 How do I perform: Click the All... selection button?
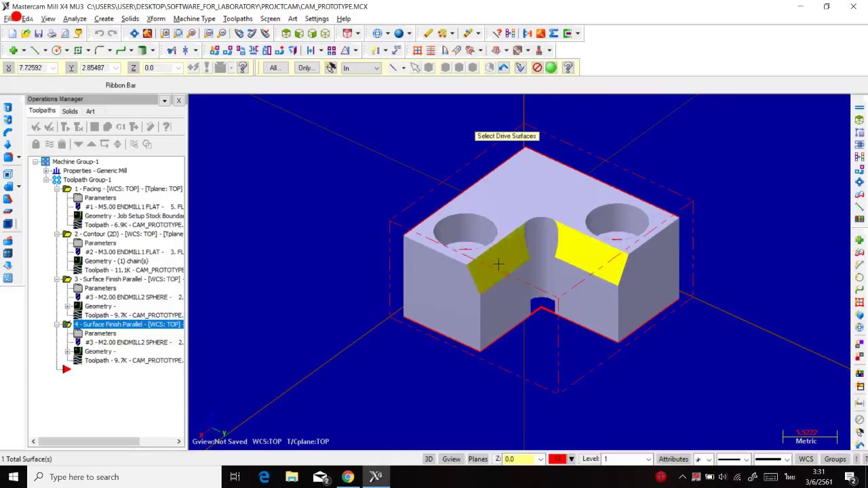pos(275,68)
